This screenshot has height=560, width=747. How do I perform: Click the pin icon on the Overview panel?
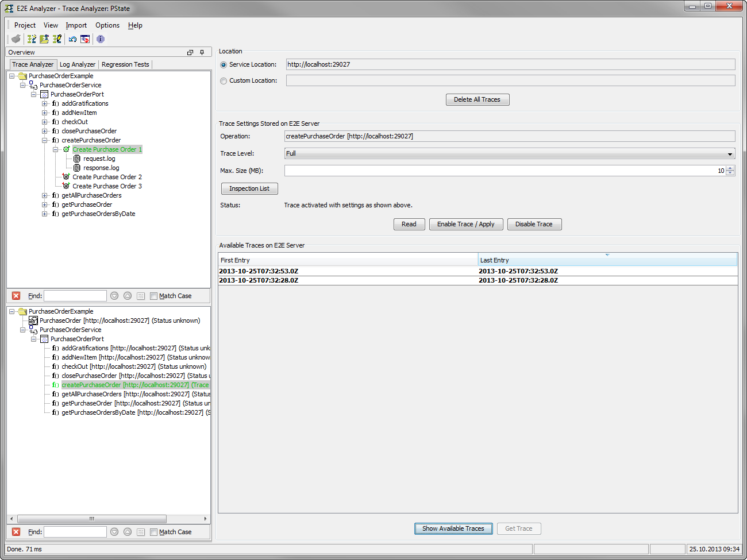[202, 52]
